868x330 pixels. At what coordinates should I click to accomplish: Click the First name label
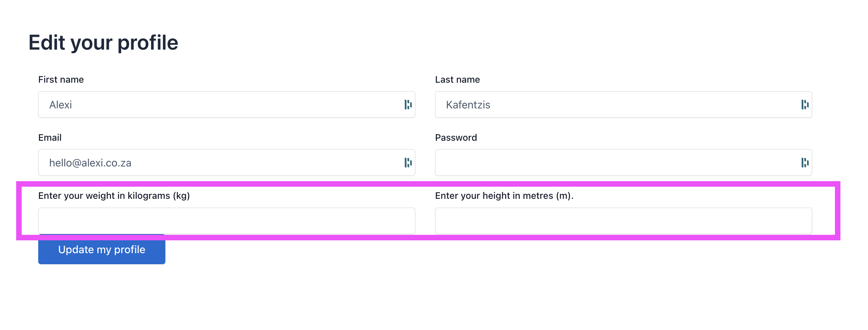coord(61,80)
